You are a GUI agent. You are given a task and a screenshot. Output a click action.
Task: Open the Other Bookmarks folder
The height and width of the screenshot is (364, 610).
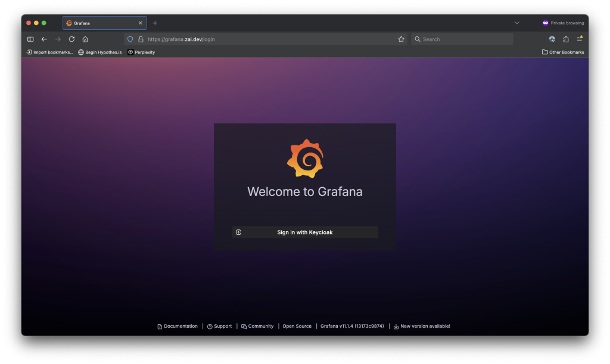click(x=563, y=52)
